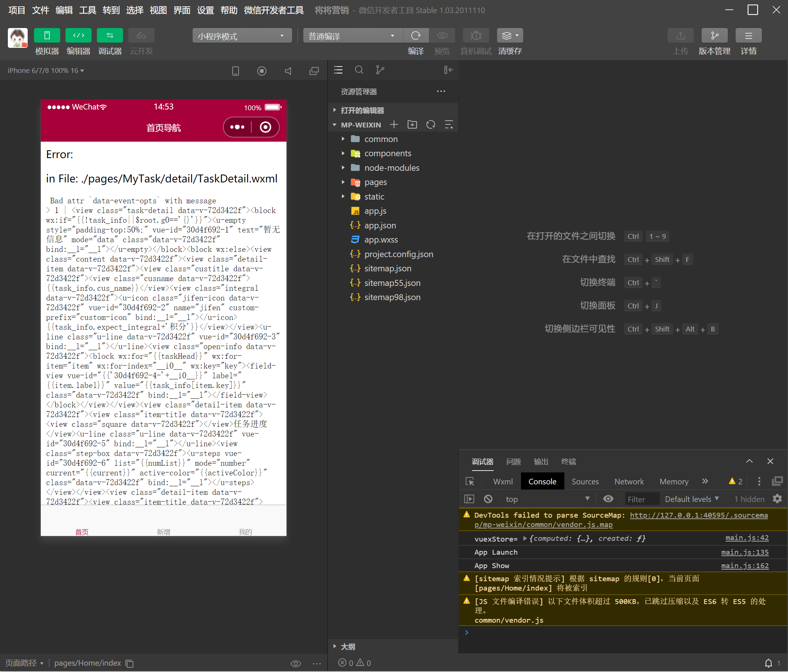Viewport: 788px width, 672px height.
Task: Toggle the console live expression eye
Action: pyautogui.click(x=608, y=499)
